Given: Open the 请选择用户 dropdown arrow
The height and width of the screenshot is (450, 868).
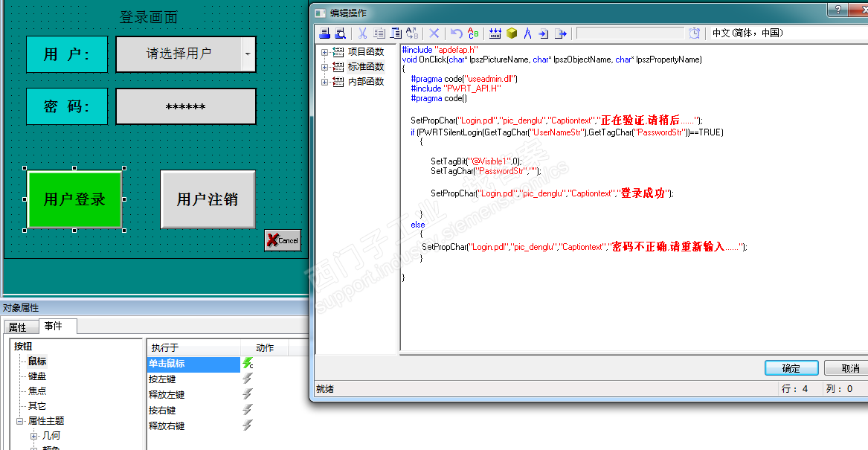Looking at the screenshot, I should coord(248,54).
